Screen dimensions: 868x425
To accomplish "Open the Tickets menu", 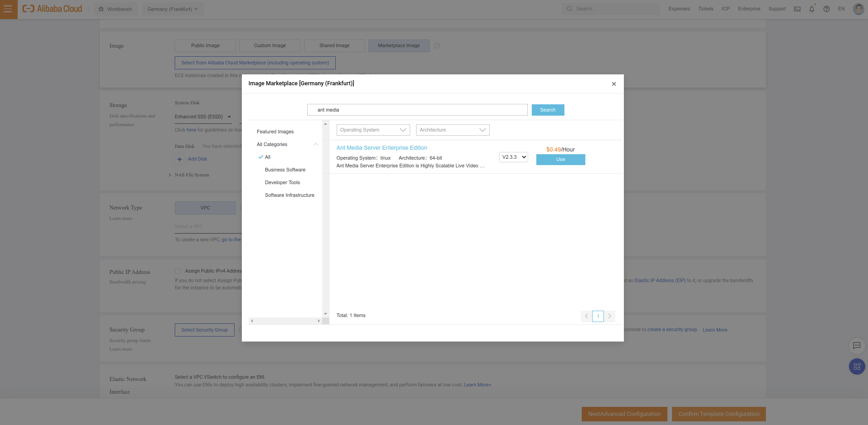I will [706, 9].
